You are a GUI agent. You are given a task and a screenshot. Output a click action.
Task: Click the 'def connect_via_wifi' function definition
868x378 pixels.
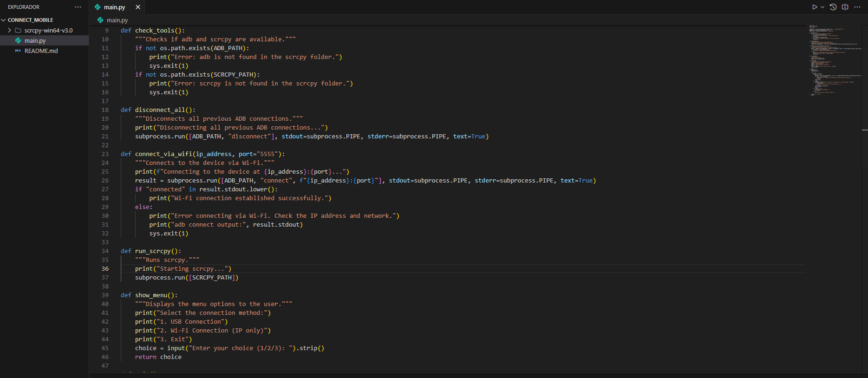202,154
